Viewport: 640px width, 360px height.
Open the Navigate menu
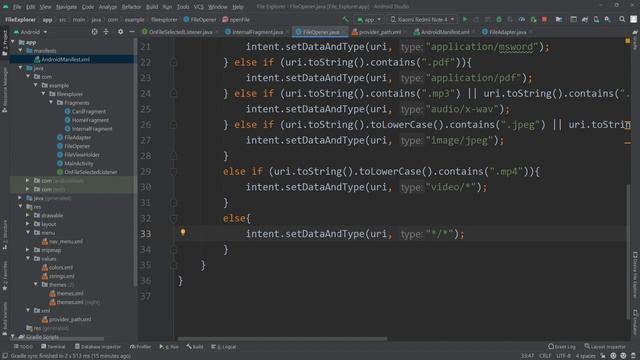pos(66,7)
